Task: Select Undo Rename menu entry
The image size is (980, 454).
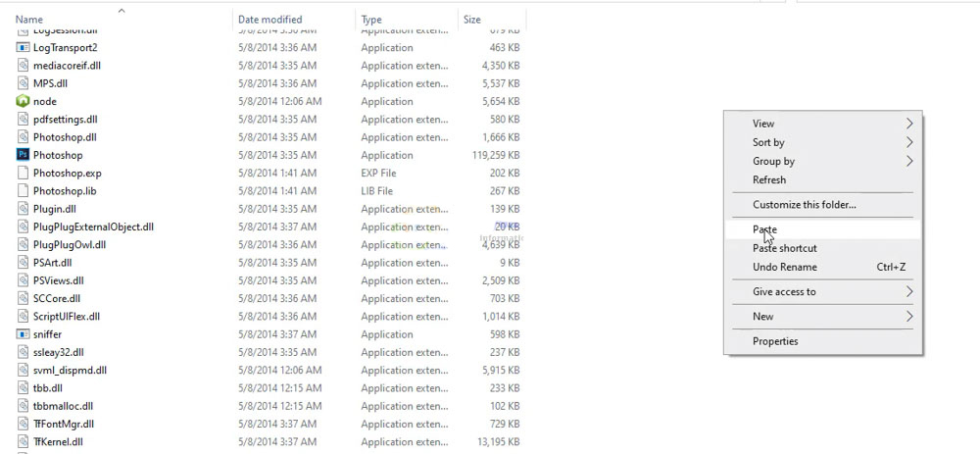Action: (823, 267)
